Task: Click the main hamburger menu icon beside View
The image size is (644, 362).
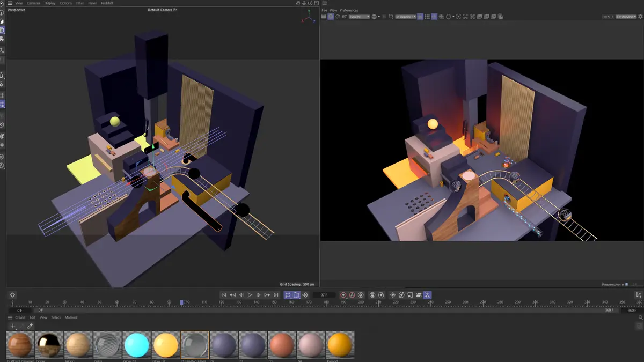Action: coord(10,3)
